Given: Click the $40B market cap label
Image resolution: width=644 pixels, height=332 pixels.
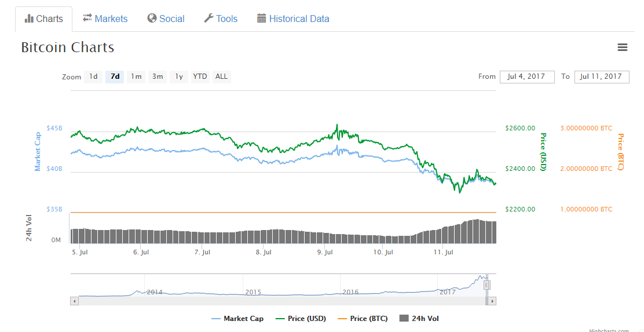Looking at the screenshot, I should tap(54, 169).
